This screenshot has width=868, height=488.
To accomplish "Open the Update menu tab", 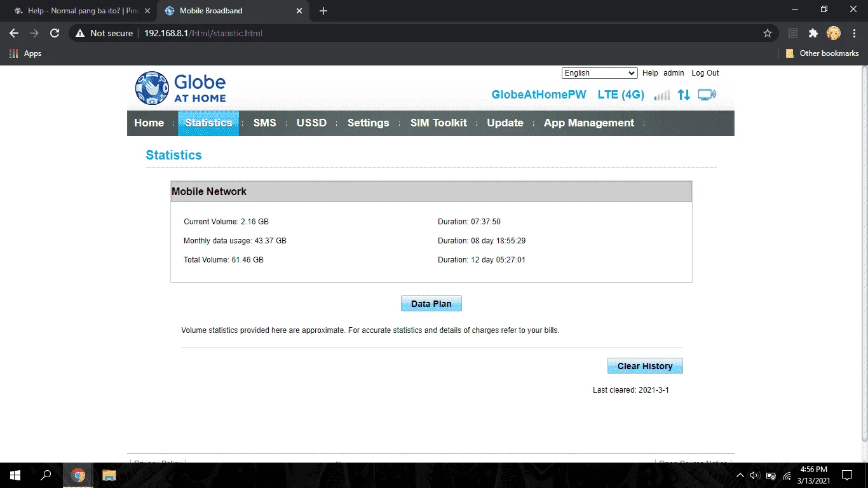I will coord(505,123).
